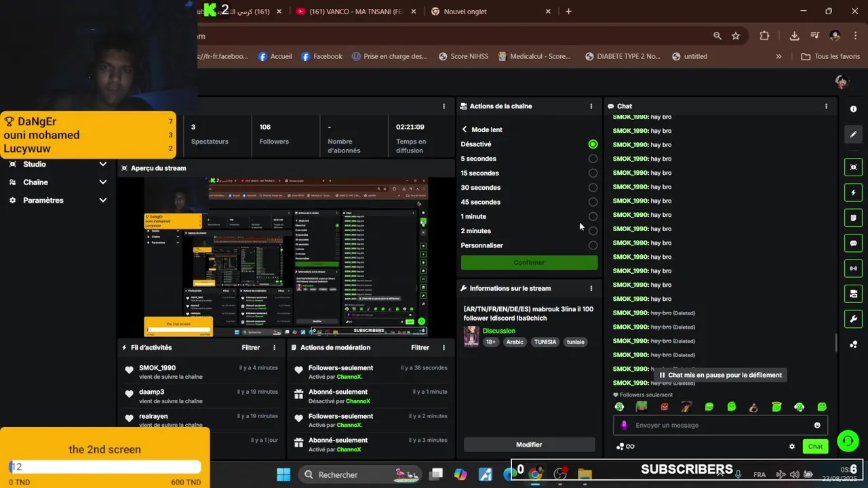The width and height of the screenshot is (868, 488).
Task: Open Actions de la chaîne three-dot menu
Action: tap(591, 106)
